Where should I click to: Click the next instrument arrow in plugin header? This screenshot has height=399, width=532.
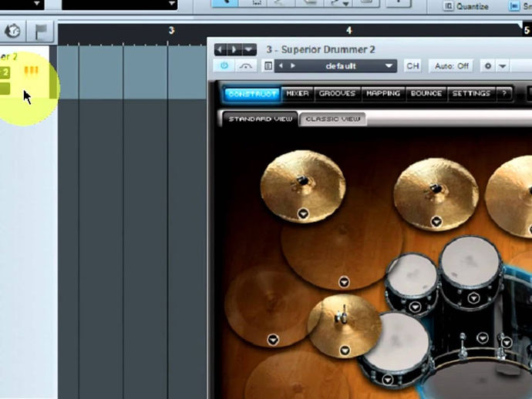pos(234,50)
